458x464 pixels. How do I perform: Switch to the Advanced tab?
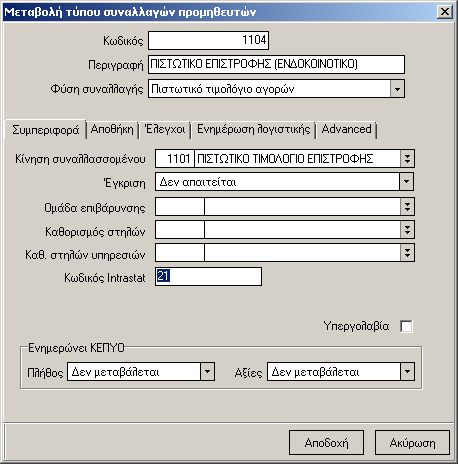(346, 129)
